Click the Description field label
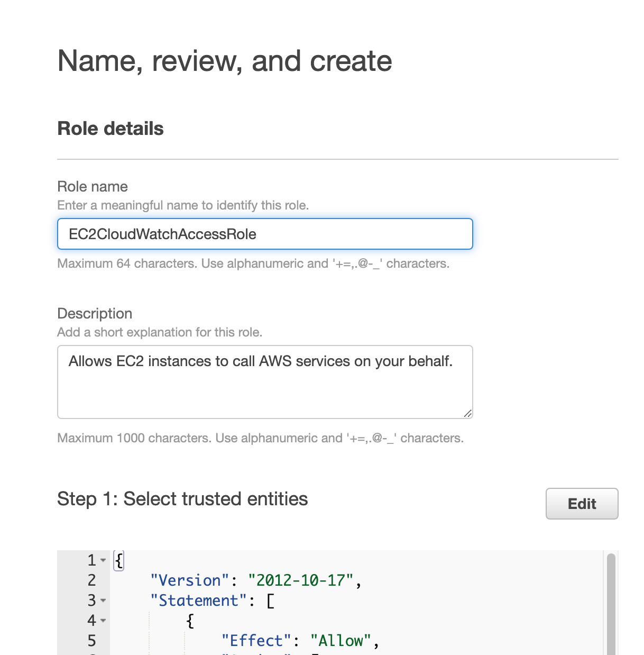This screenshot has width=644, height=655. click(95, 314)
